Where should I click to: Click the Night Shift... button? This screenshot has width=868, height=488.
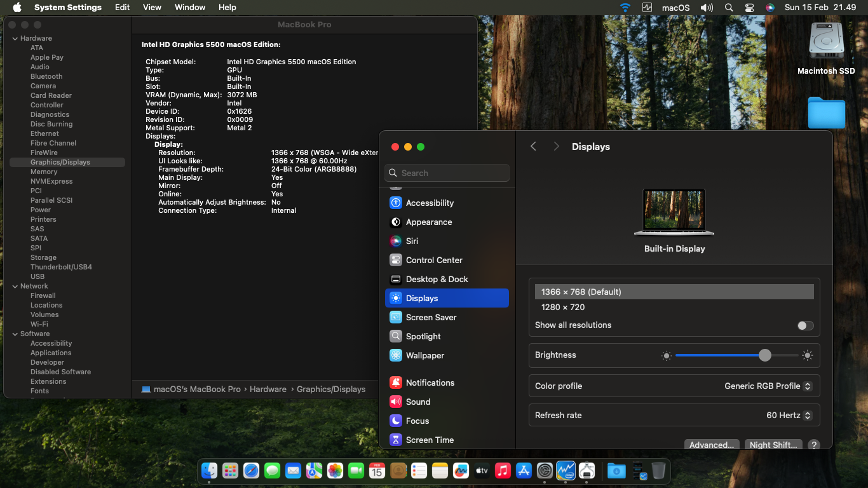pos(773,445)
